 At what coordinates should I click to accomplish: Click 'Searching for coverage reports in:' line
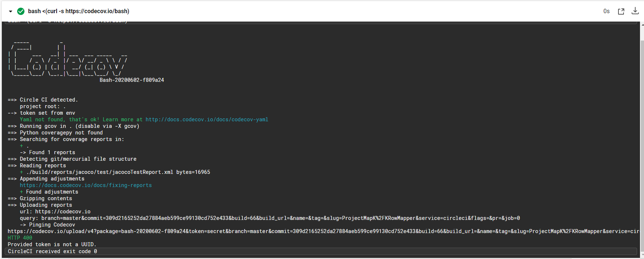pos(66,139)
